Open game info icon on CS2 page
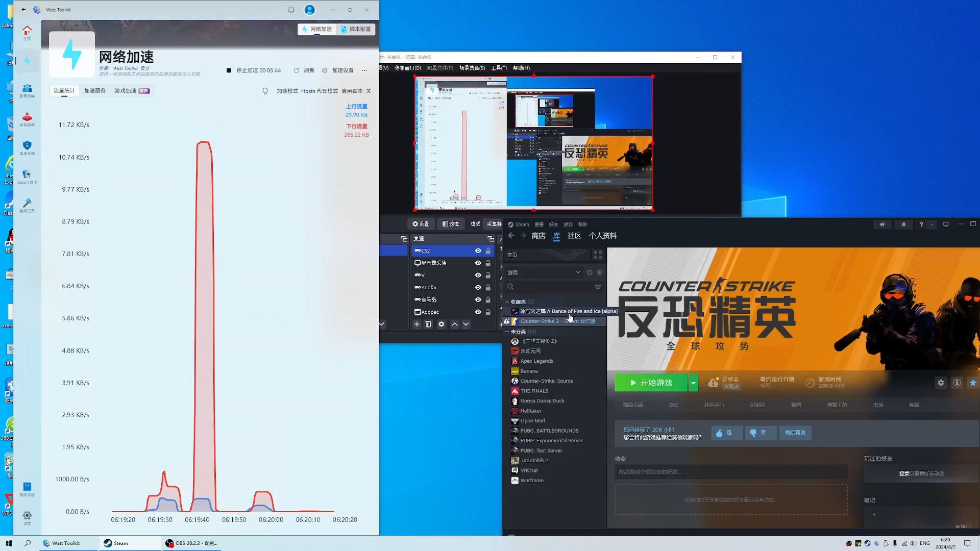980x551 pixels. 957,383
